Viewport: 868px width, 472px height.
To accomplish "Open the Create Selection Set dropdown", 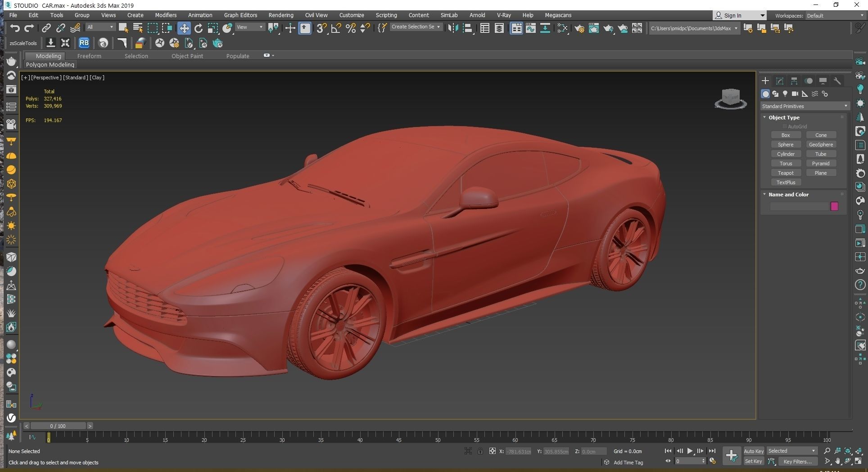I will pyautogui.click(x=416, y=27).
